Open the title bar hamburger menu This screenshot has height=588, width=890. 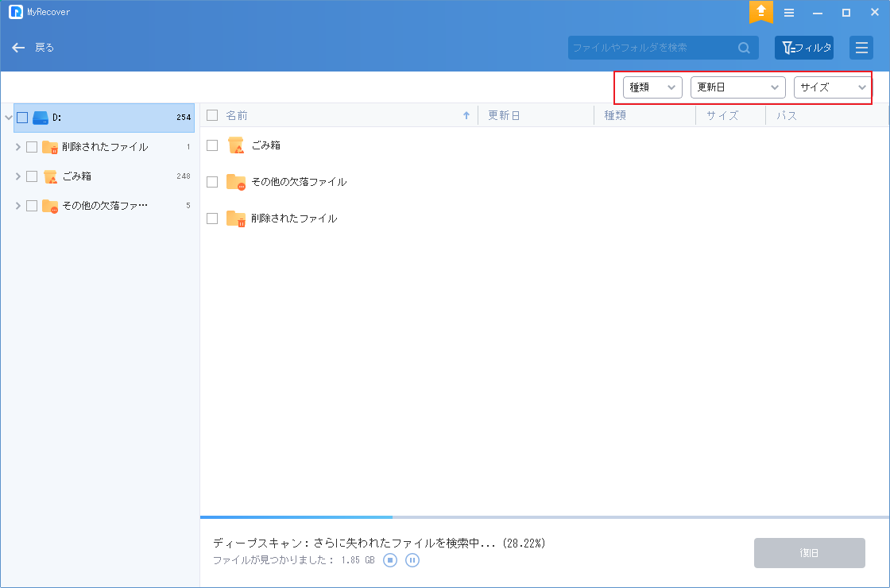789,13
